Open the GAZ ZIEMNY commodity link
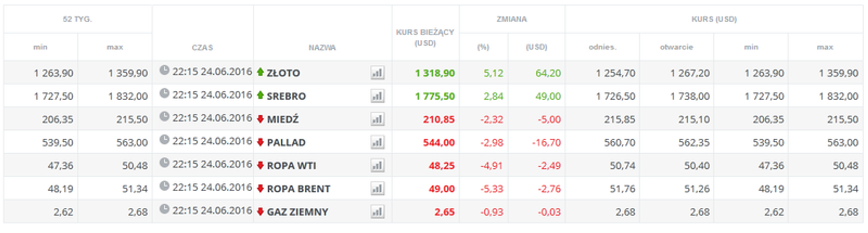This screenshot has height=233, width=868. tap(297, 212)
